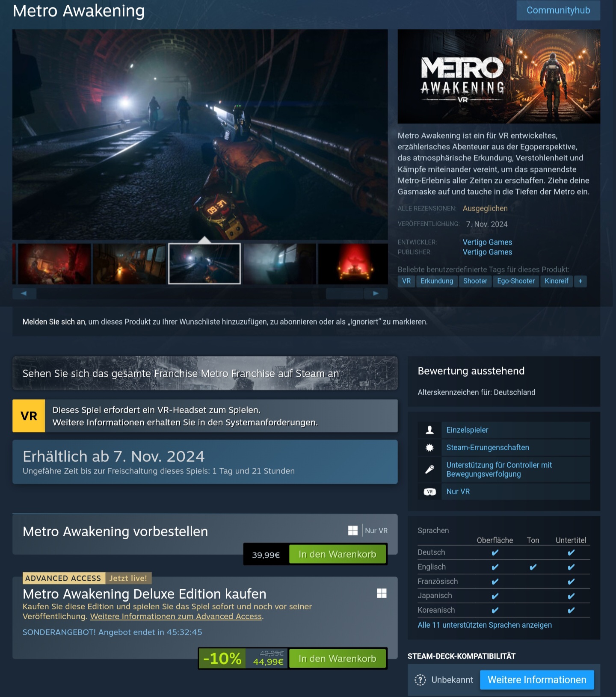Click the VR headset icon beside Nur VR
The image size is (616, 697).
pos(429,492)
